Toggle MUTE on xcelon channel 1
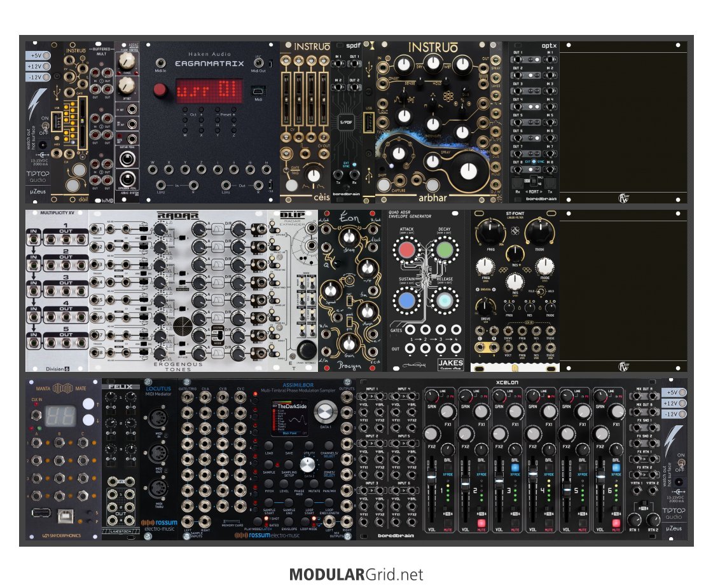 tap(447, 523)
